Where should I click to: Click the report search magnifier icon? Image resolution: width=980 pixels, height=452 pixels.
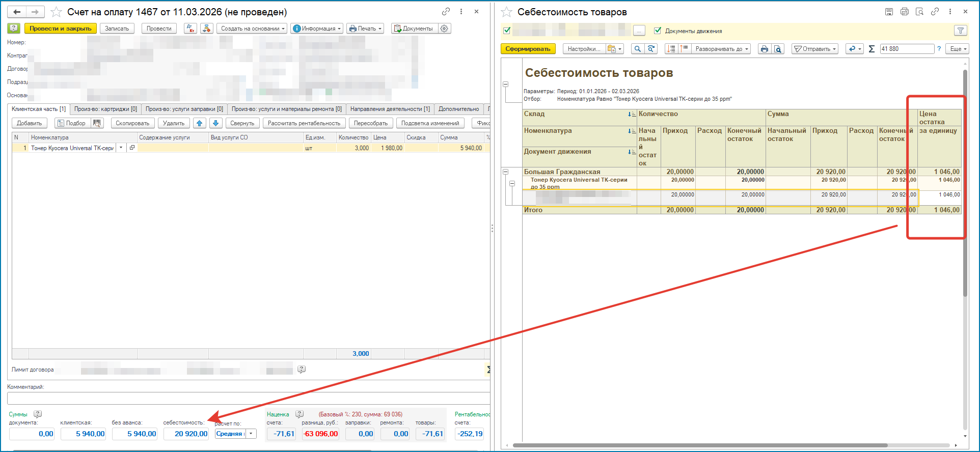pyautogui.click(x=637, y=49)
